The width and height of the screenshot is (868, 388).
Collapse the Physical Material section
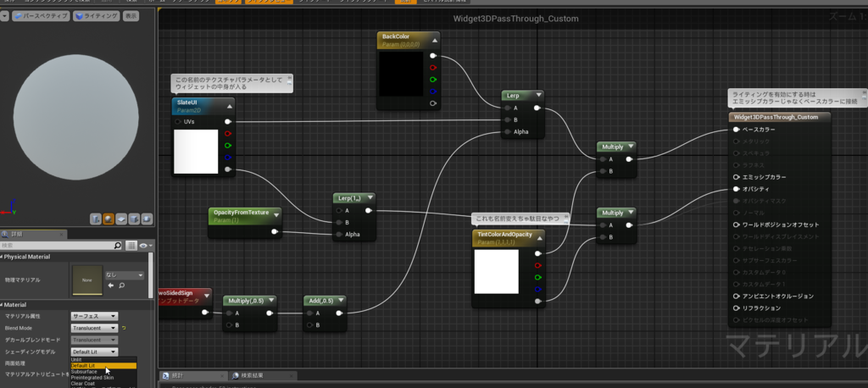[x=3, y=257]
